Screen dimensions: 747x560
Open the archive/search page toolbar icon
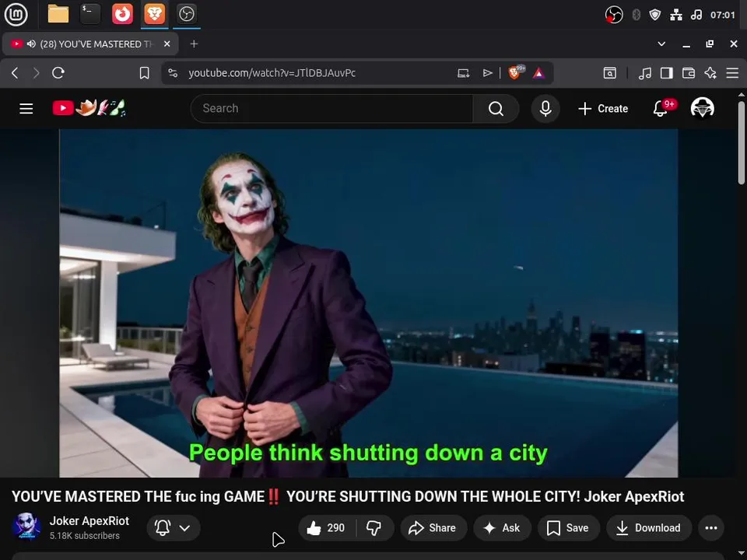click(x=610, y=73)
